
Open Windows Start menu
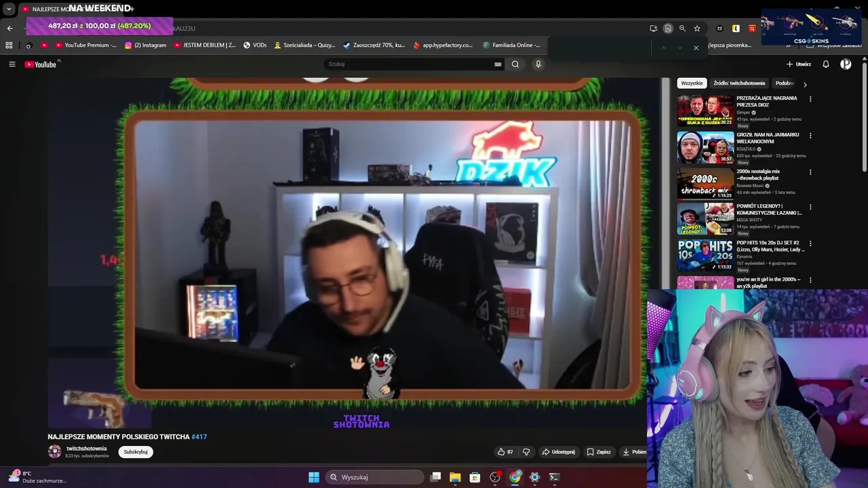tap(314, 477)
